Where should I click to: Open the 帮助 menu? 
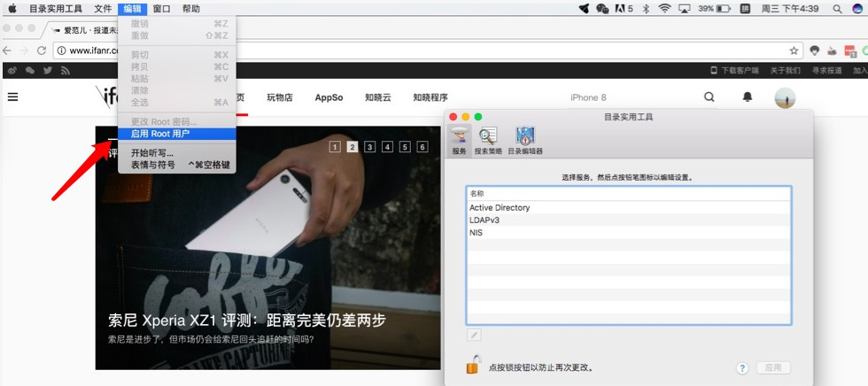pos(191,8)
